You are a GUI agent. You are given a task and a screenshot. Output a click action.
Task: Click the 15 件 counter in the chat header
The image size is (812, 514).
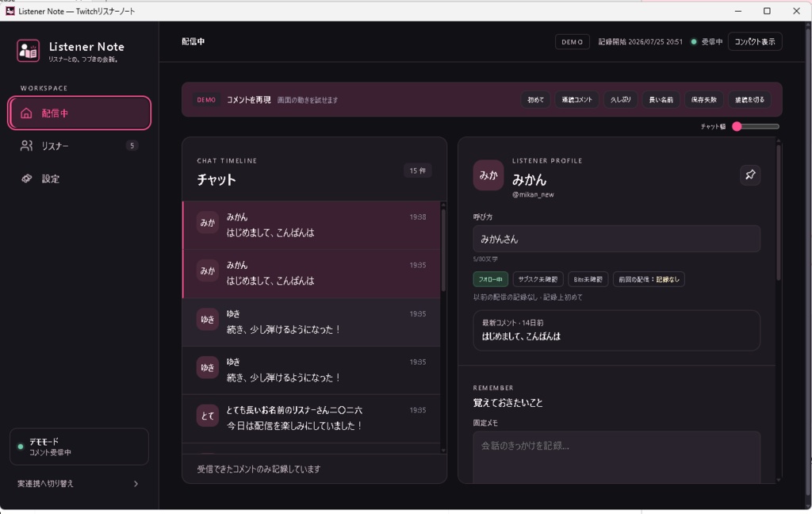pyautogui.click(x=417, y=171)
